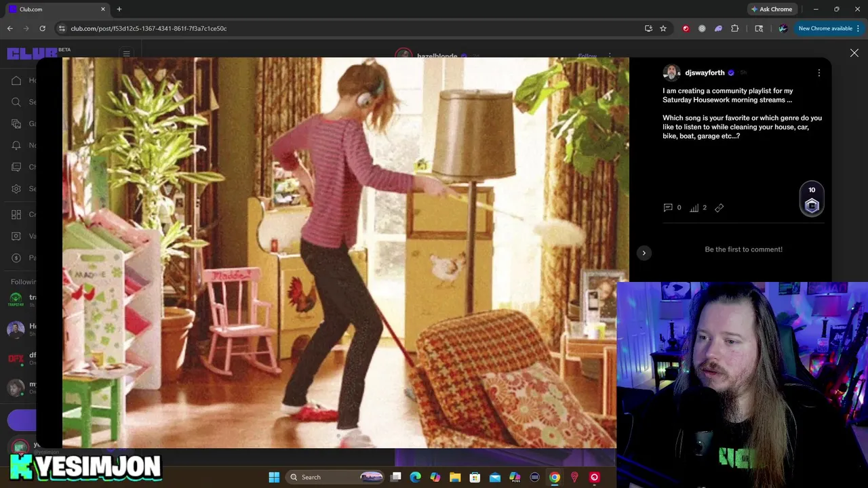This screenshot has width=868, height=488.
Task: Open the Search magnifier in Club sidebar
Action: pos(16,102)
